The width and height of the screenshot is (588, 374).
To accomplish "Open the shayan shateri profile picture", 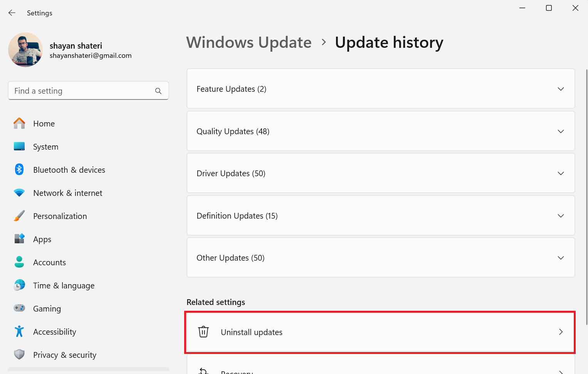I will pyautogui.click(x=25, y=50).
